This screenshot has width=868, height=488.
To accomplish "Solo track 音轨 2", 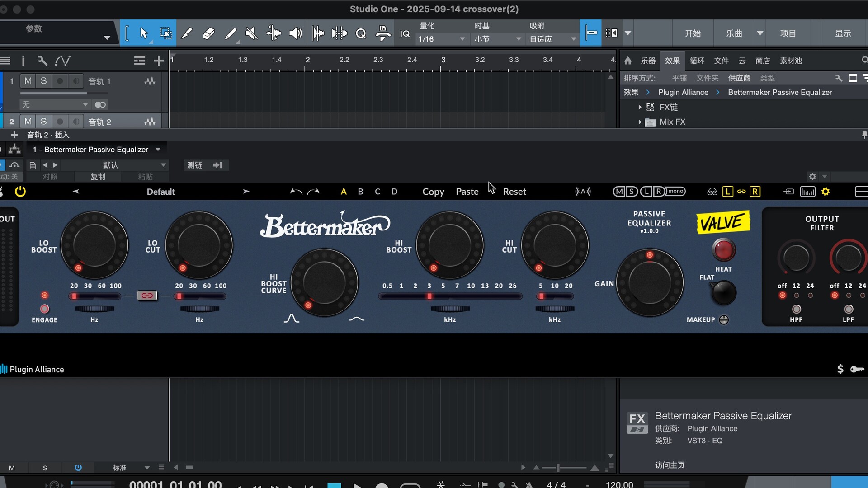I will pyautogui.click(x=43, y=122).
